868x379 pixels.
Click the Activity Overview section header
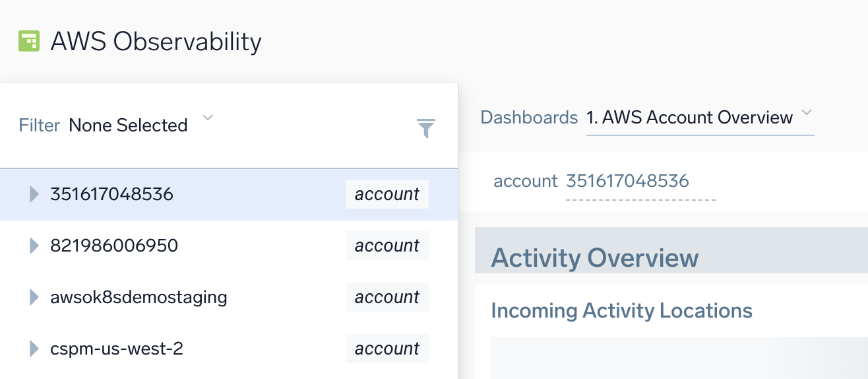[595, 258]
